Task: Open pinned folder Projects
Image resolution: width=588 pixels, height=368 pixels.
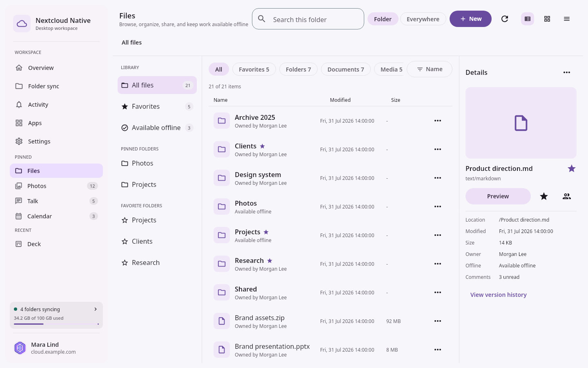Action: [157, 184]
